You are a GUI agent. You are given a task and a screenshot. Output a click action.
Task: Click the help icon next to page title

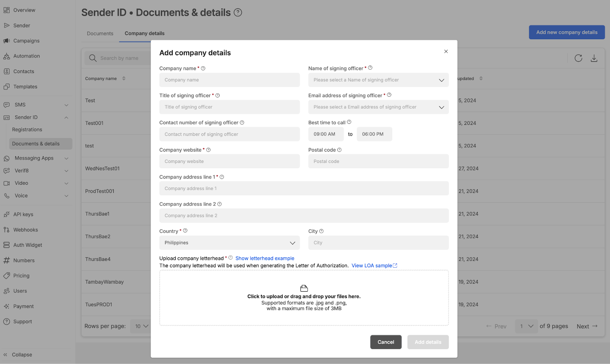click(238, 13)
